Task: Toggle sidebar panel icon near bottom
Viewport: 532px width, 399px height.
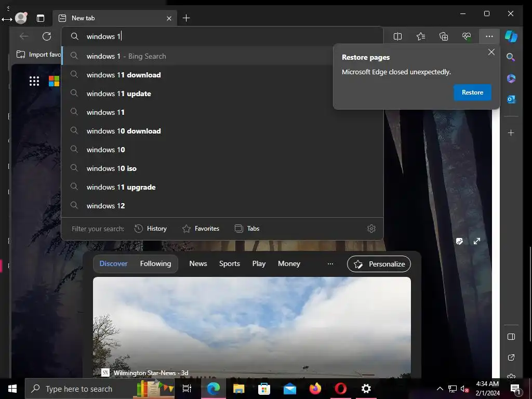Action: point(511,337)
